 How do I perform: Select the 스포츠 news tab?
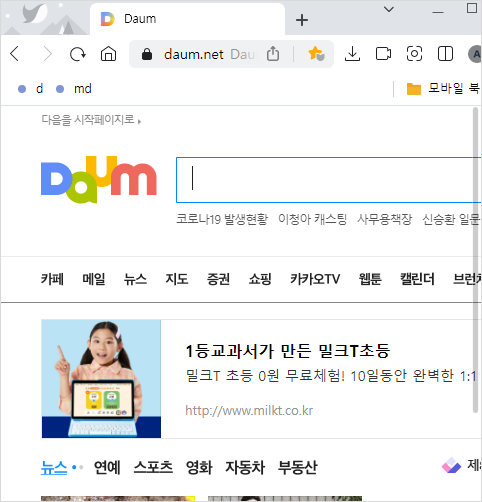click(153, 467)
